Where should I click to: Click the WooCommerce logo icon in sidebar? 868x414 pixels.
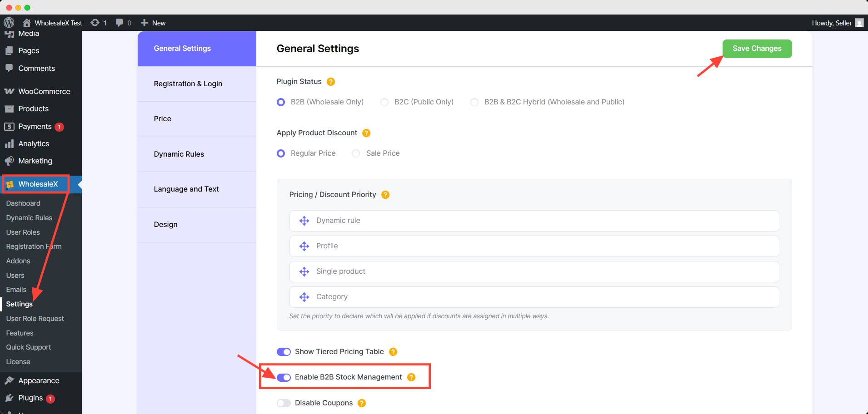[9, 91]
